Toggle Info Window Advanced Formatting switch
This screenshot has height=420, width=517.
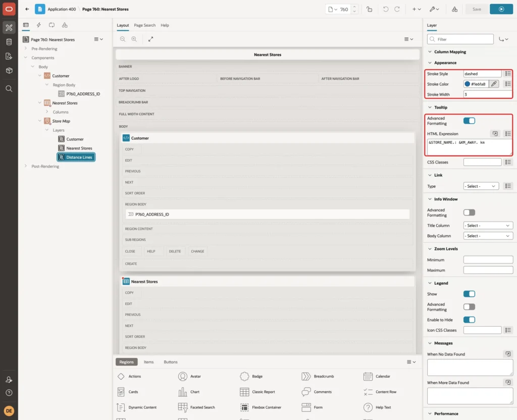tap(469, 213)
